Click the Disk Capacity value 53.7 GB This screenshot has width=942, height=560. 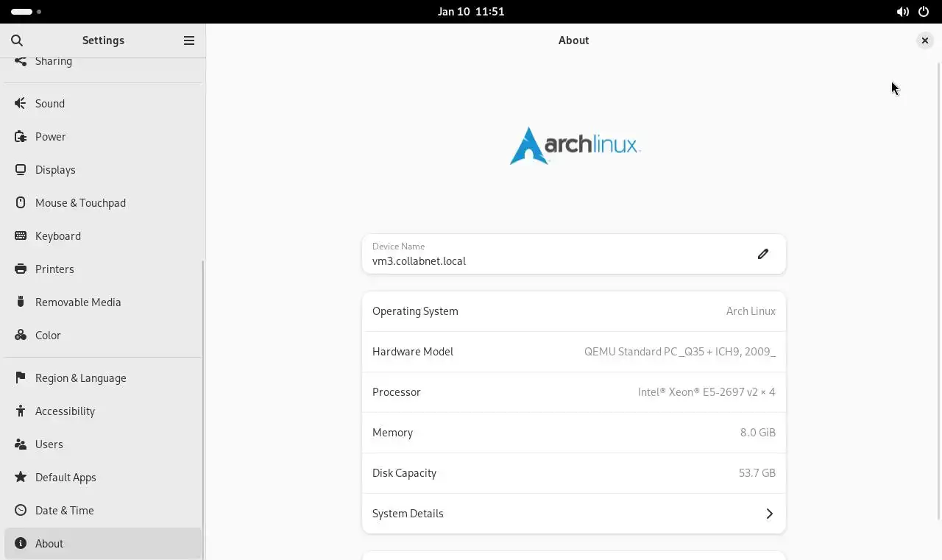[757, 473]
